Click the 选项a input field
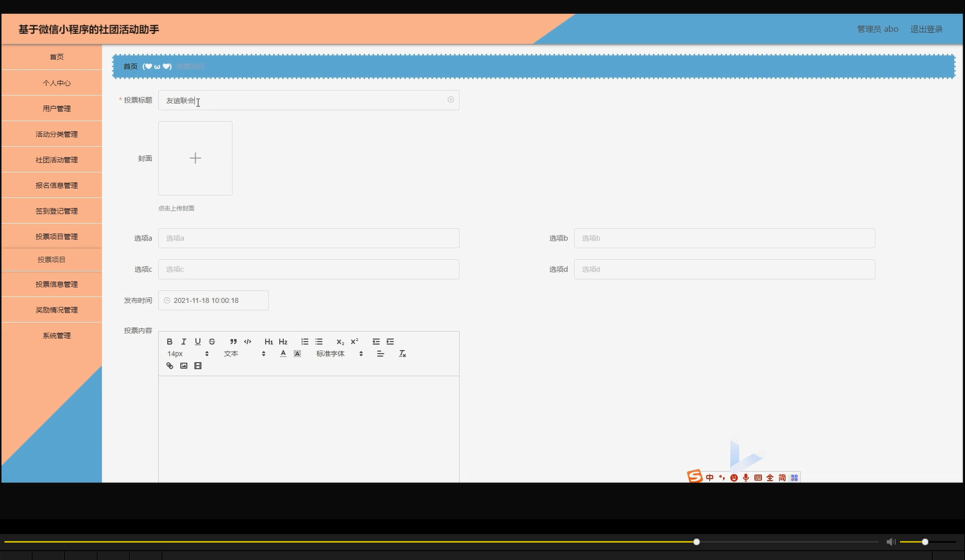The width and height of the screenshot is (965, 560). 309,238
